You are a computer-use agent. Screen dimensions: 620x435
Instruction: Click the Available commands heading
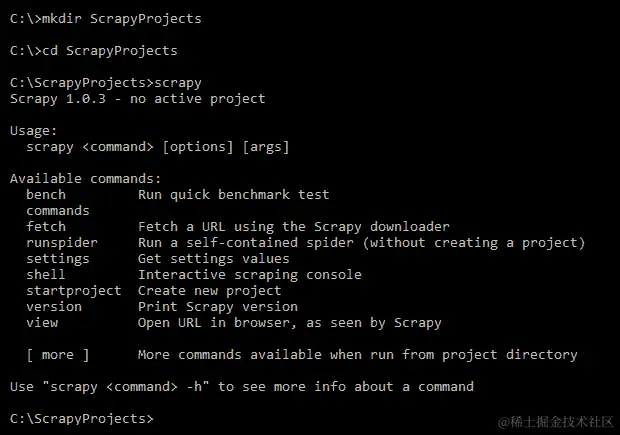[x=85, y=179]
